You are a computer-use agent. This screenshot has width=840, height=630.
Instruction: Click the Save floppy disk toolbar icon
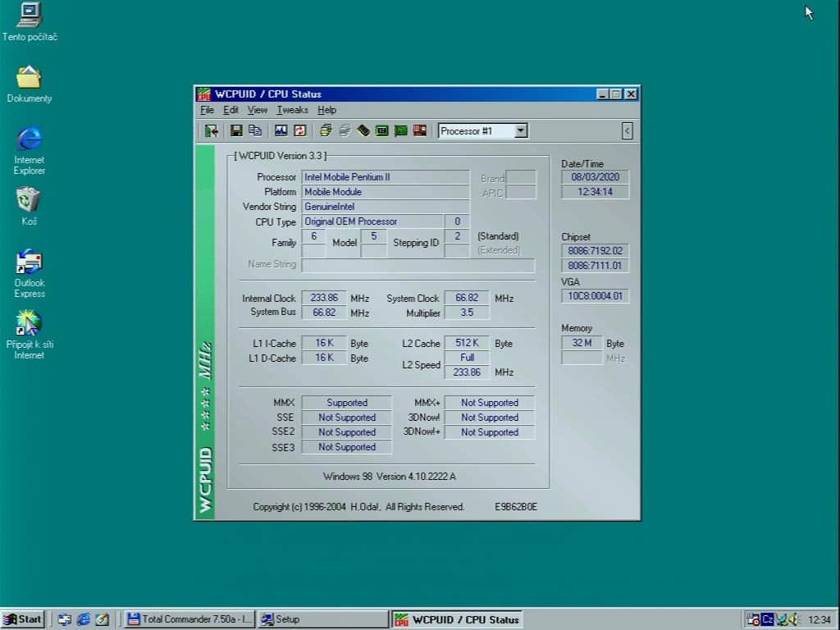(236, 130)
